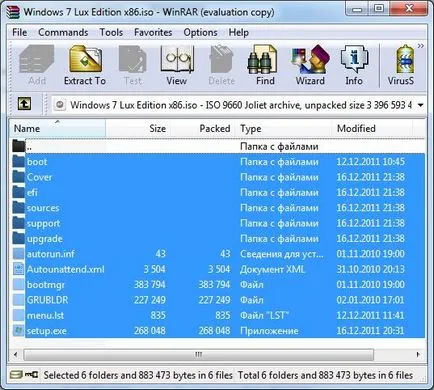Open the View toolbar icon

pyautogui.click(x=177, y=60)
